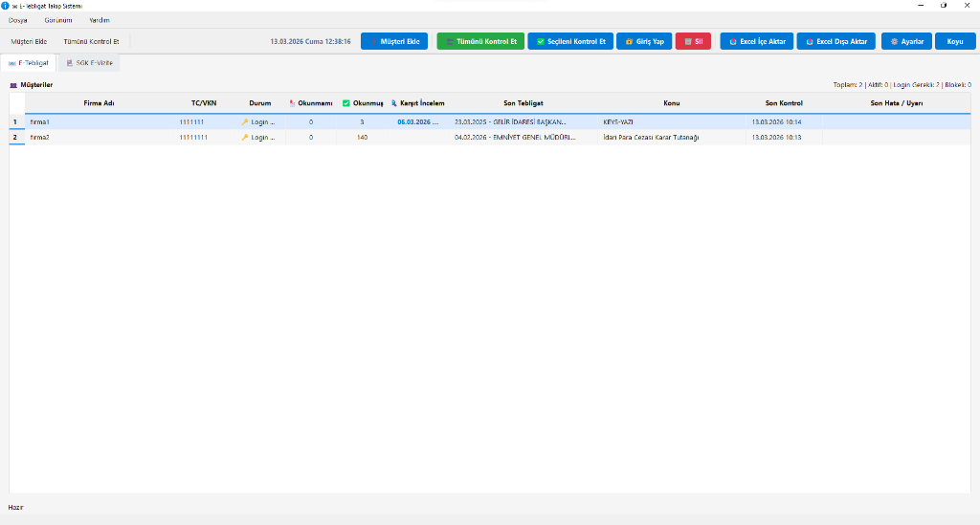980x525 pixels.
Task: Click Tümünü Kontrol Et toolbar text item
Action: 91,42
